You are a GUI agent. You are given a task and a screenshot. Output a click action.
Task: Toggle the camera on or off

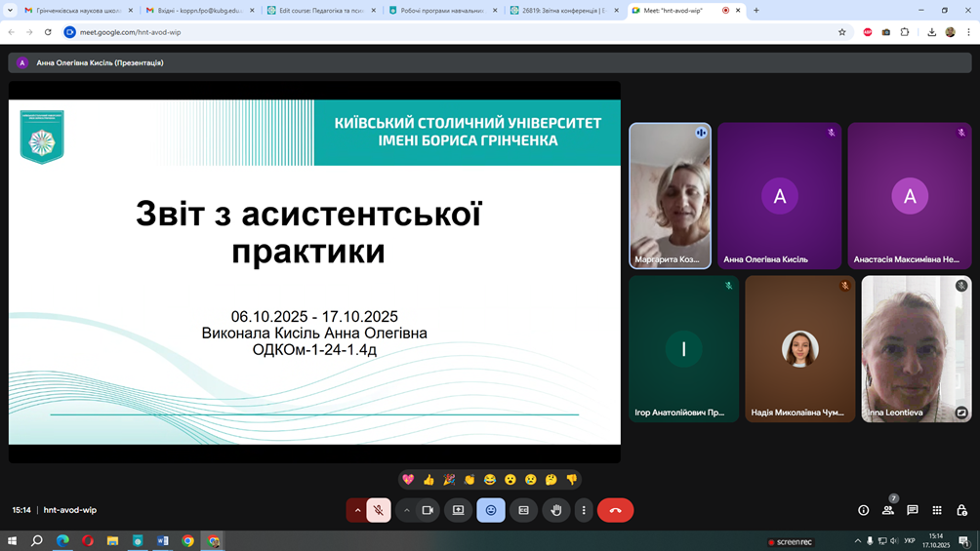pyautogui.click(x=428, y=510)
